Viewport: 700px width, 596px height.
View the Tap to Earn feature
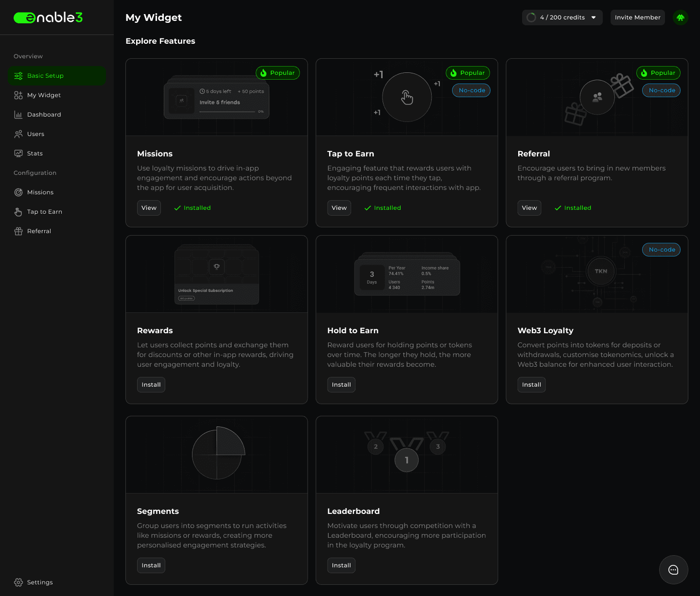[339, 208]
